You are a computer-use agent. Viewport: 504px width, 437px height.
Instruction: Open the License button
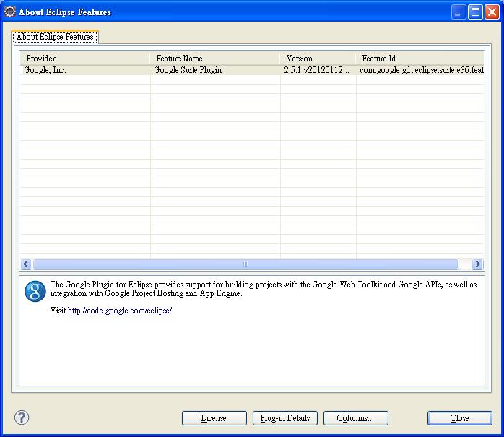pyautogui.click(x=214, y=418)
